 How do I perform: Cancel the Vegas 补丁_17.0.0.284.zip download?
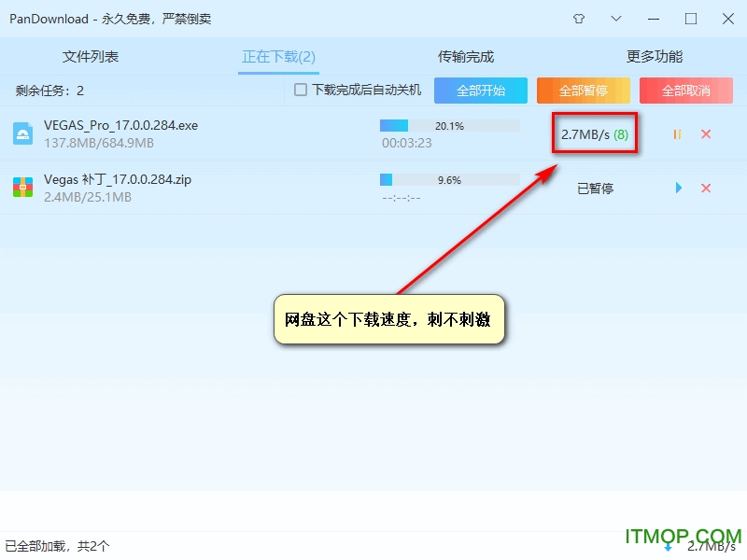pyautogui.click(x=706, y=189)
